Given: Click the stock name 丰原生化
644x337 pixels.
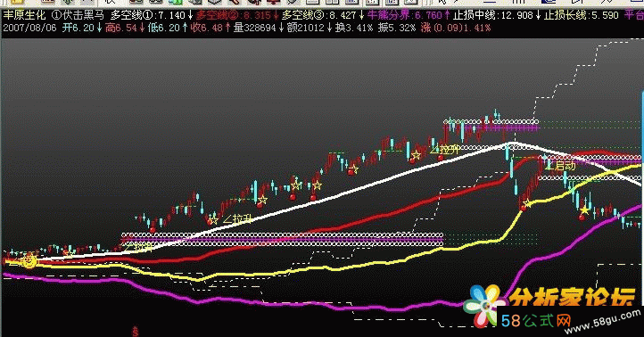Looking at the screenshot, I should (x=25, y=15).
